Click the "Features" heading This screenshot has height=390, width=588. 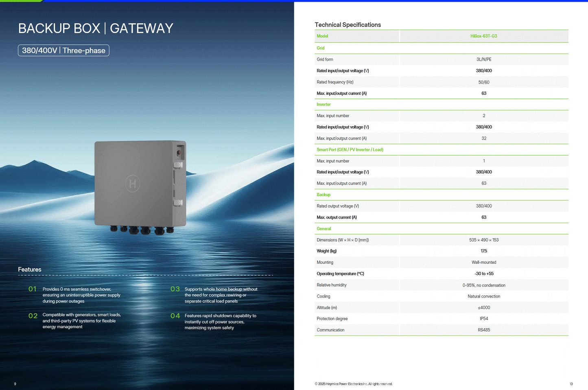tap(30, 269)
